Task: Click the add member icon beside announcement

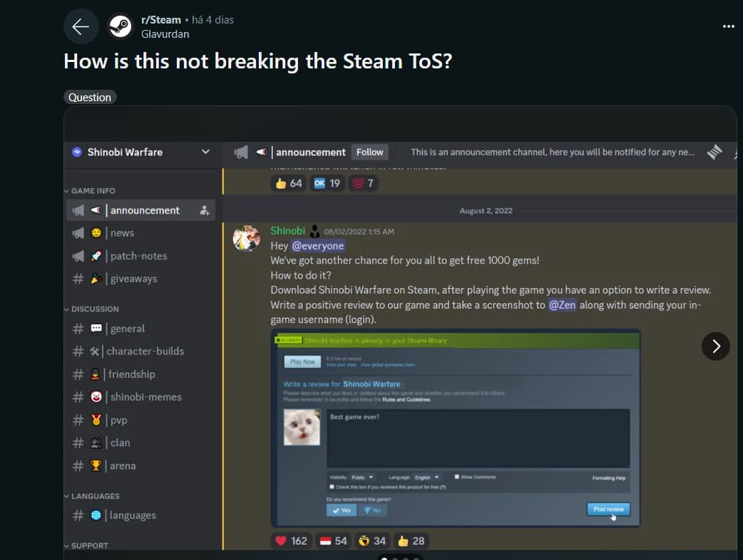Action: [204, 211]
